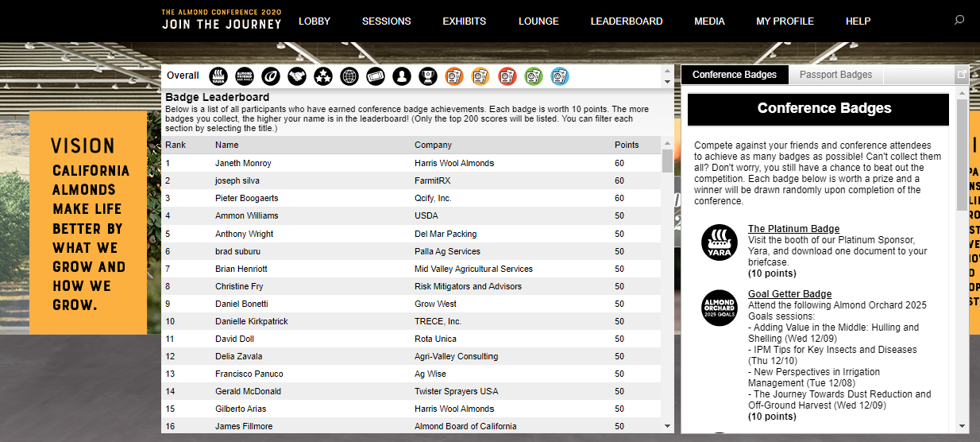Click the Goal Getter Badge description icon
980x442 pixels.
720,308
